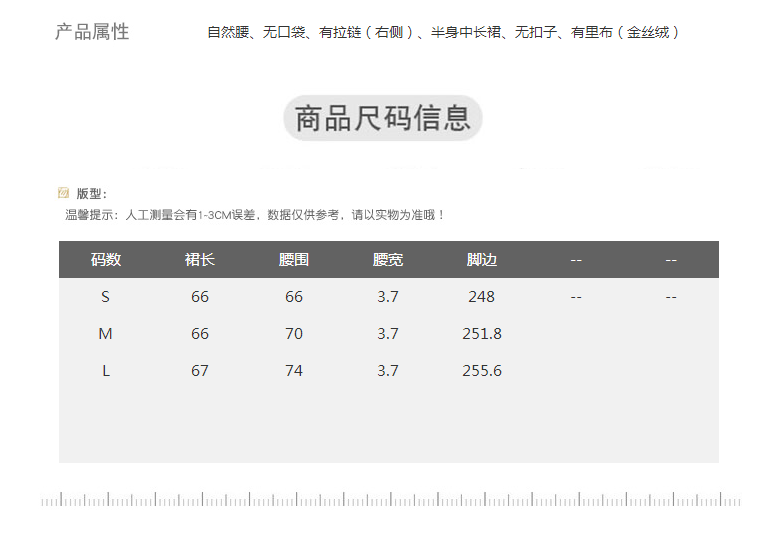Click the 版型 label
The image size is (780, 540).
point(91,194)
